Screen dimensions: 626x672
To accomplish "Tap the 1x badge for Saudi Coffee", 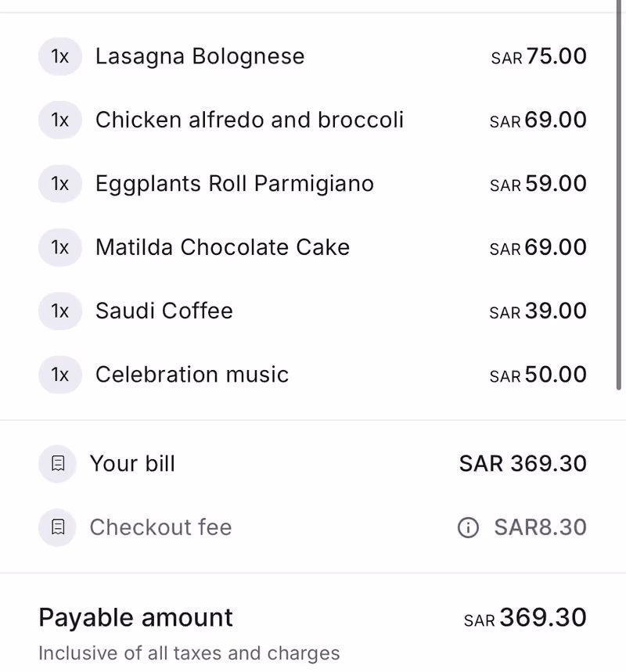I will [60, 311].
